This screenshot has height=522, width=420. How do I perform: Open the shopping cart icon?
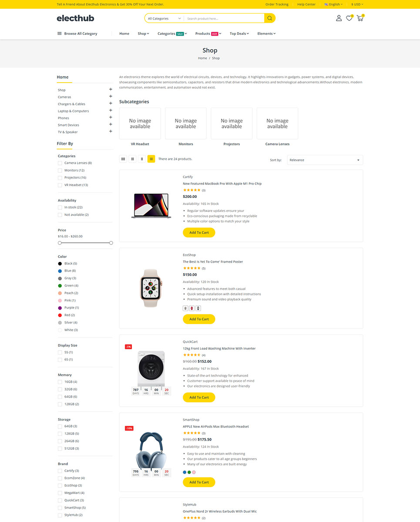point(360,18)
